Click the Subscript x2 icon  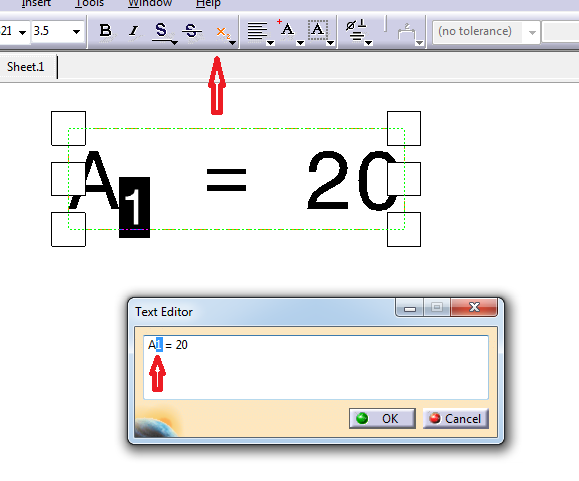222,32
